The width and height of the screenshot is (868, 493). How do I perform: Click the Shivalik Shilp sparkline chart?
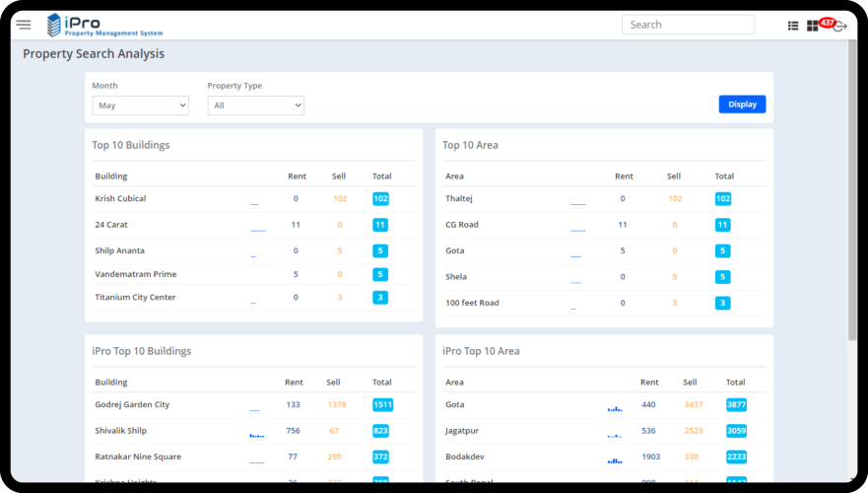pos(256,434)
